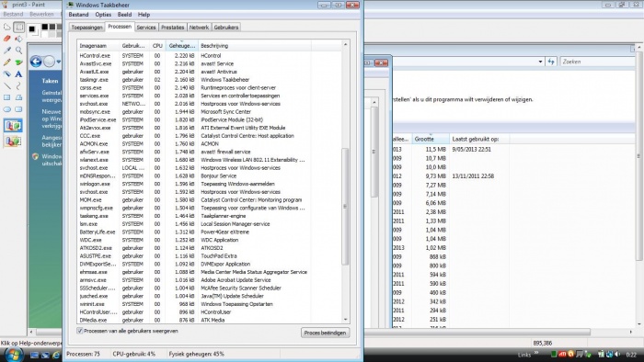This screenshot has height=362, width=644.
Task: Switch to the Services tab
Action: point(146,28)
